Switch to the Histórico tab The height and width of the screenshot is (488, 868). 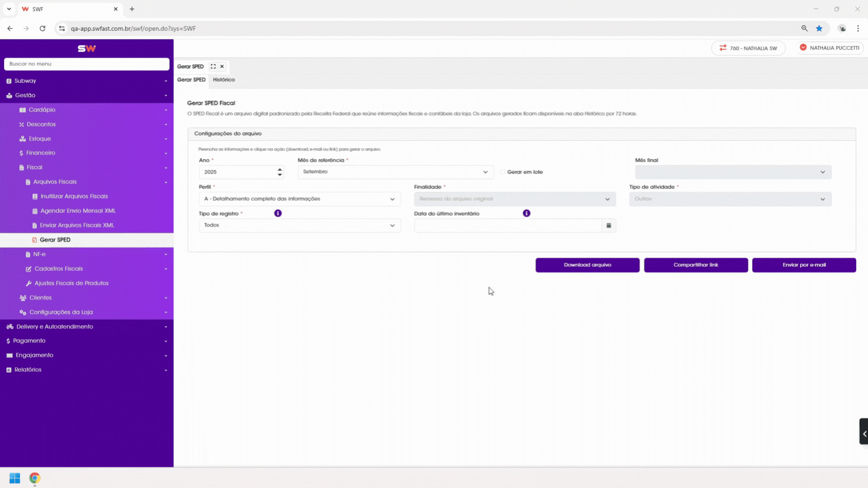(x=224, y=80)
